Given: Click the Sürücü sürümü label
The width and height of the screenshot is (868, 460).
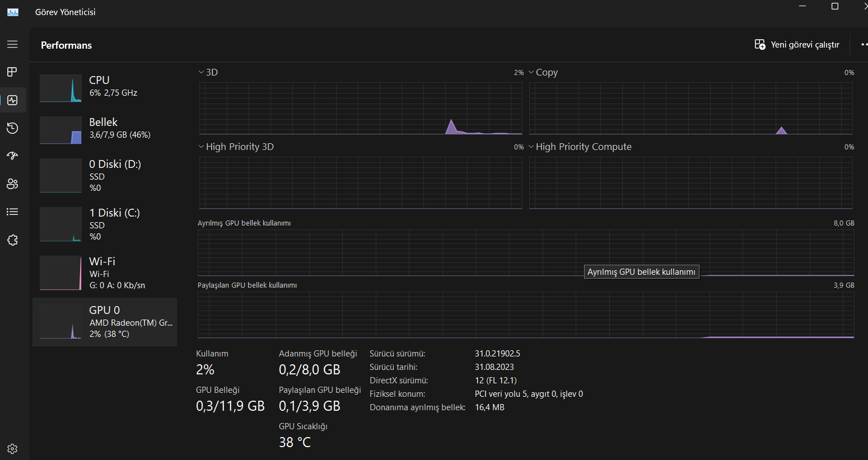Looking at the screenshot, I should point(398,354).
